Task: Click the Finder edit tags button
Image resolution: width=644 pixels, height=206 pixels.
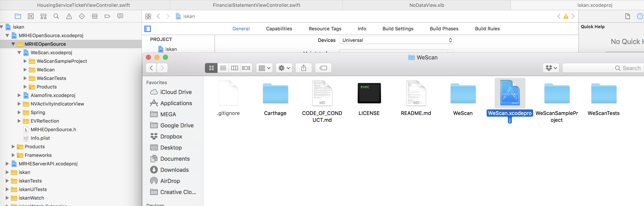Action: point(323,68)
